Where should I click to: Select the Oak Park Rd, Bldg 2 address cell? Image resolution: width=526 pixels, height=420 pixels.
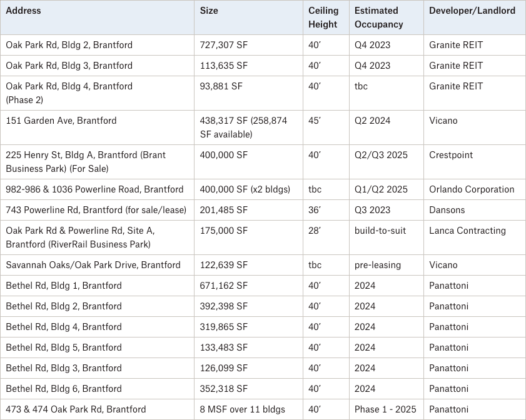click(69, 45)
